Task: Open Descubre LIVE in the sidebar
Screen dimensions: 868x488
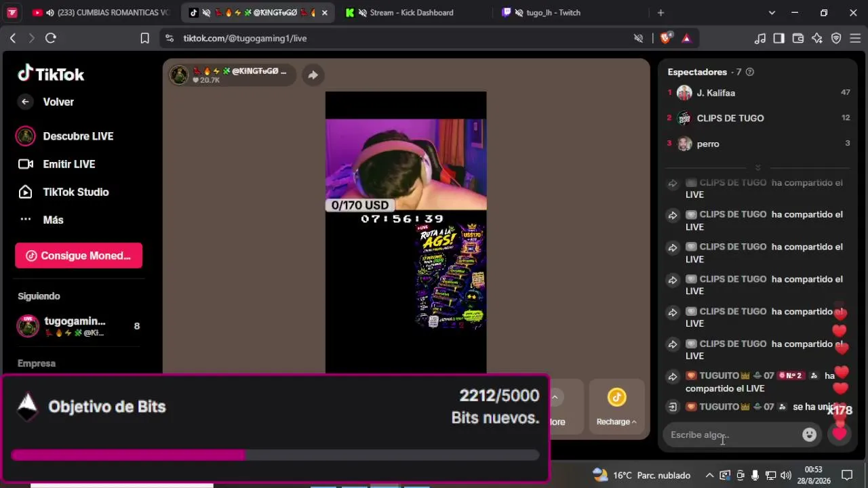Action: click(64, 136)
